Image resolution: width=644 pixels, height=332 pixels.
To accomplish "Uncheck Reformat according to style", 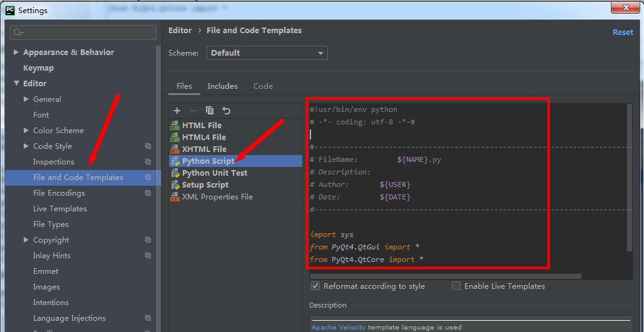I will click(315, 286).
